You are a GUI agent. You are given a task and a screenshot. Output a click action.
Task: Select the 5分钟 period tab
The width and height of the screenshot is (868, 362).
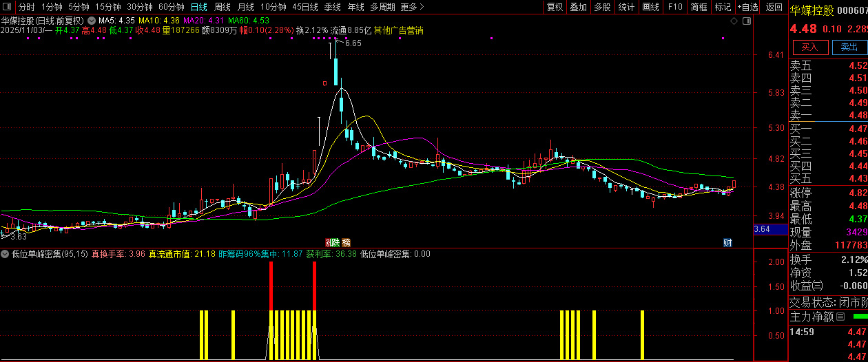tap(79, 7)
